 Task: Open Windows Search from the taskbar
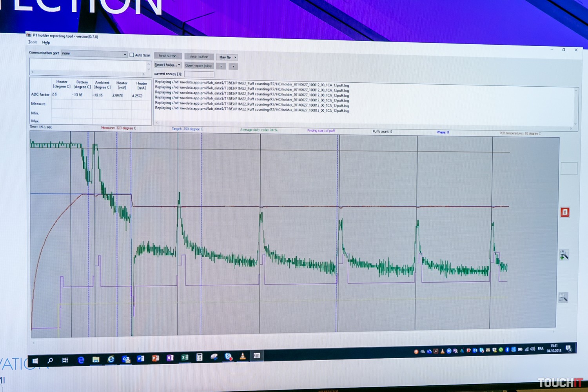pyautogui.click(x=50, y=360)
